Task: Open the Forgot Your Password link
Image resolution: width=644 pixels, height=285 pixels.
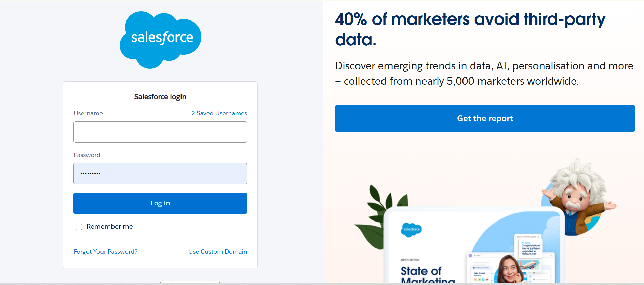Action: pos(106,252)
